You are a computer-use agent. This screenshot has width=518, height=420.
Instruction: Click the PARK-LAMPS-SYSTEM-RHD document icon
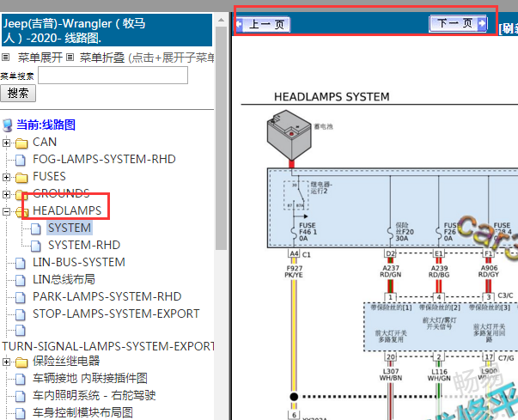click(21, 297)
